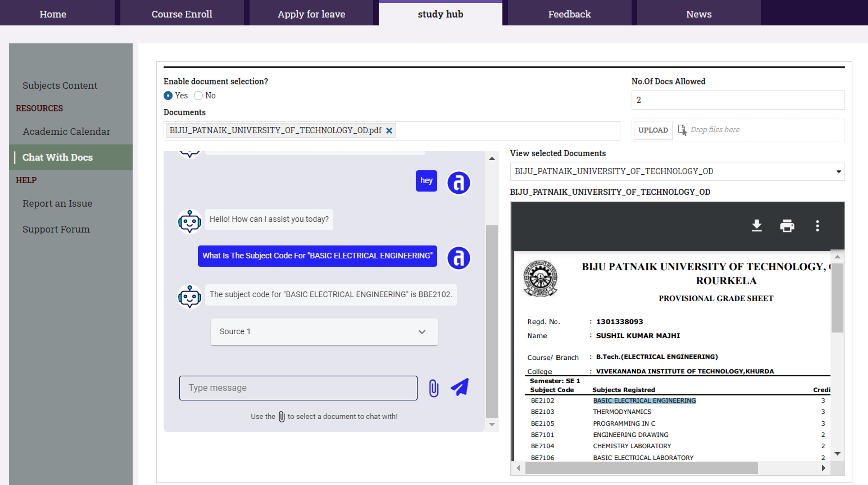This screenshot has height=485, width=868.
Task: Download the PDF document
Action: [x=757, y=226]
